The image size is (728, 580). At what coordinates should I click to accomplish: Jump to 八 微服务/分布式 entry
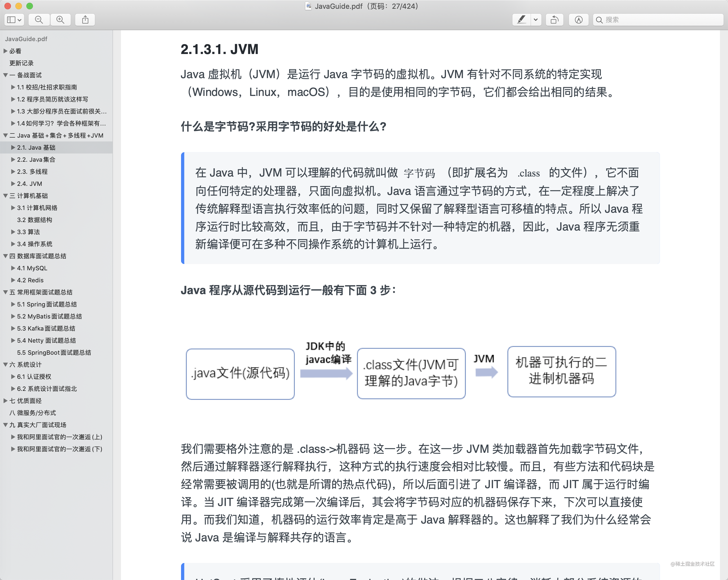pos(32,413)
